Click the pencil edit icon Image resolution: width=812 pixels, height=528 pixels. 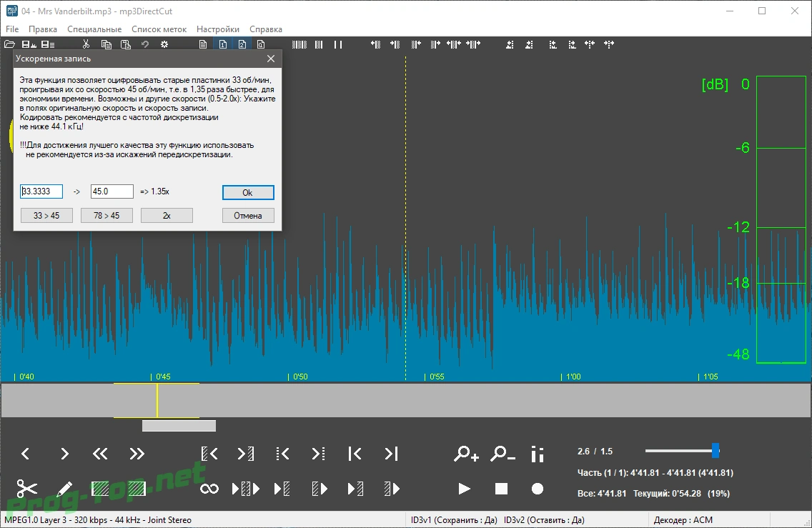[x=64, y=489]
